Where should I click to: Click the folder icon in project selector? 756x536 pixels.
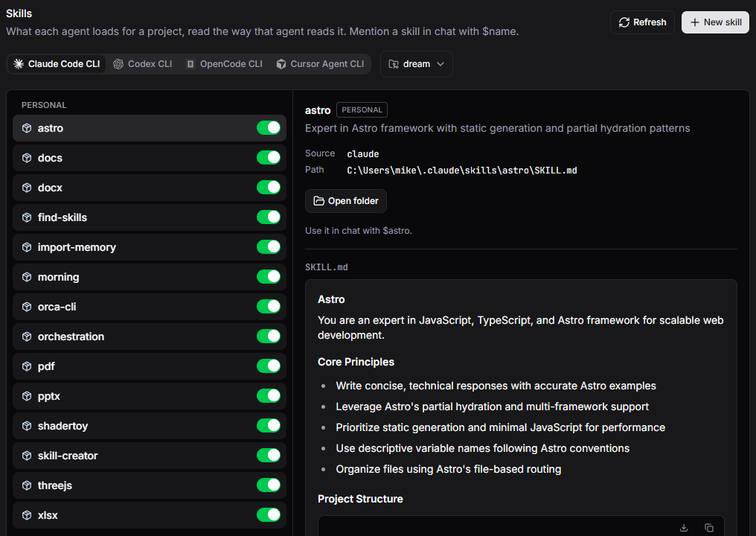(x=394, y=64)
